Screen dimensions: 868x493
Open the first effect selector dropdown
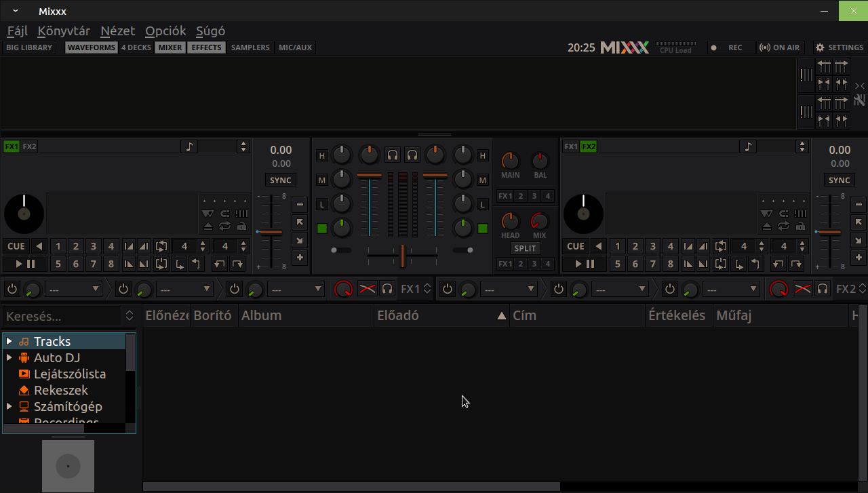click(75, 289)
